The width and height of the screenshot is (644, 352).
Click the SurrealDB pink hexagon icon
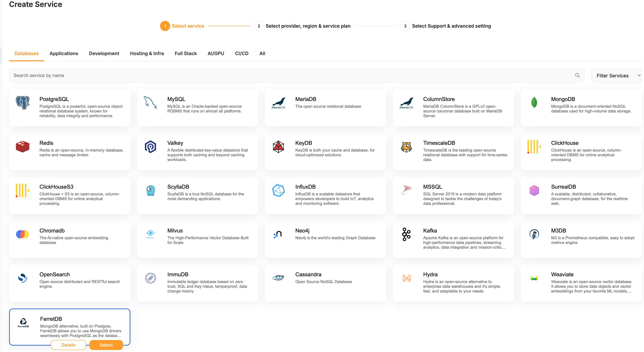(x=534, y=190)
